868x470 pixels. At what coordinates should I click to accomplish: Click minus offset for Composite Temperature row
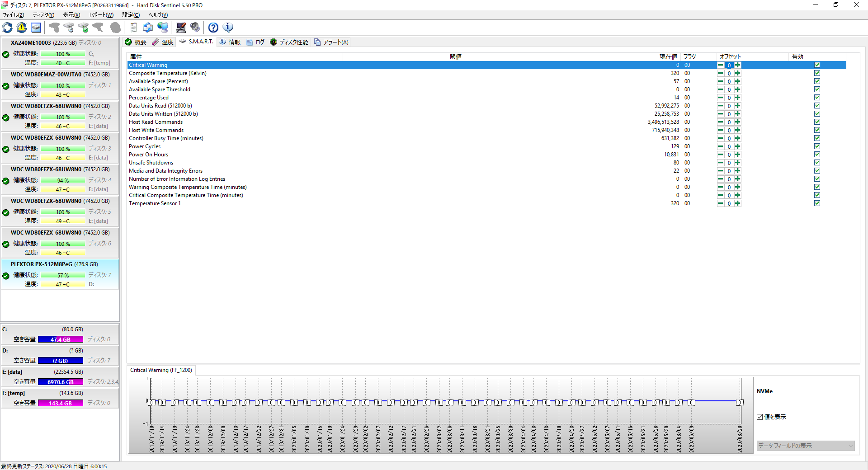point(721,73)
